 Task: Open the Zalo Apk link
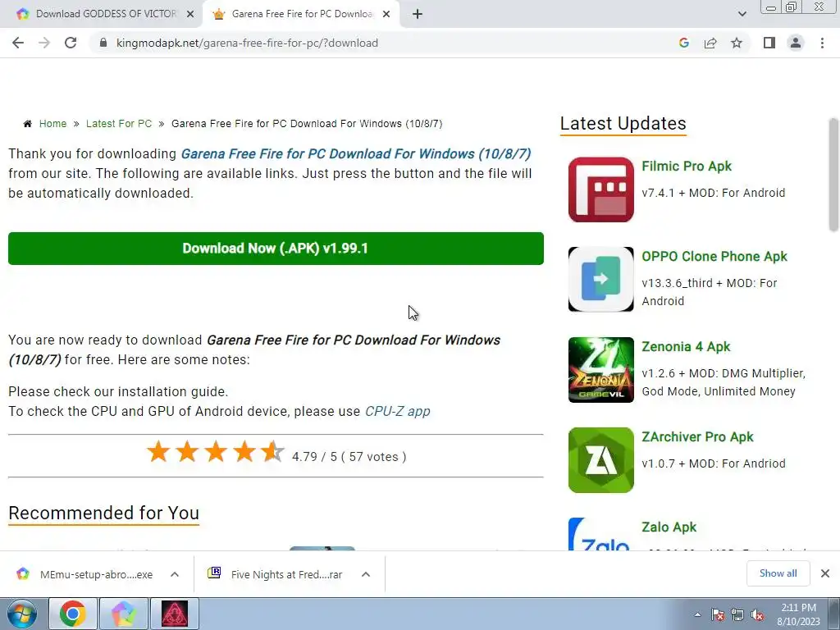[x=669, y=527]
